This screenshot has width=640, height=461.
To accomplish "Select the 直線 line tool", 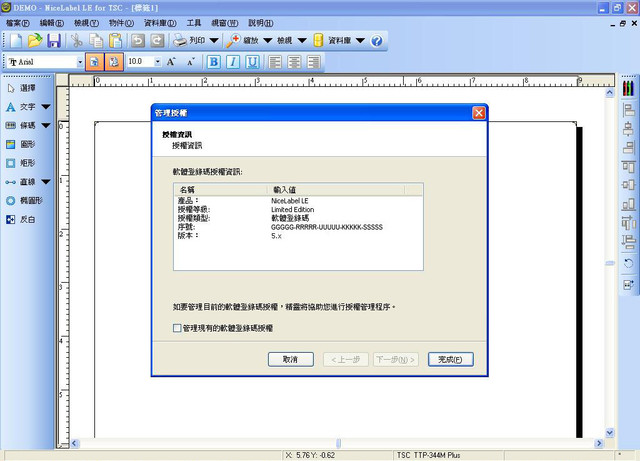I will click(x=22, y=182).
